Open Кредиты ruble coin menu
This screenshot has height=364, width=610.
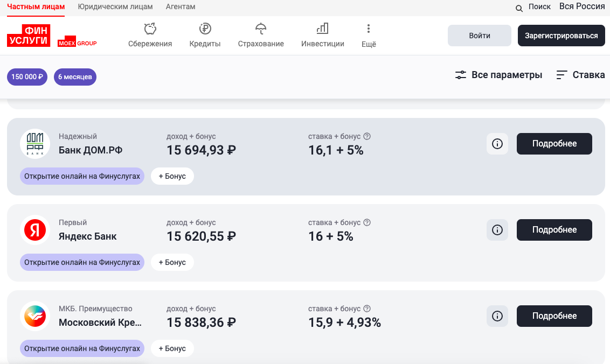(205, 36)
